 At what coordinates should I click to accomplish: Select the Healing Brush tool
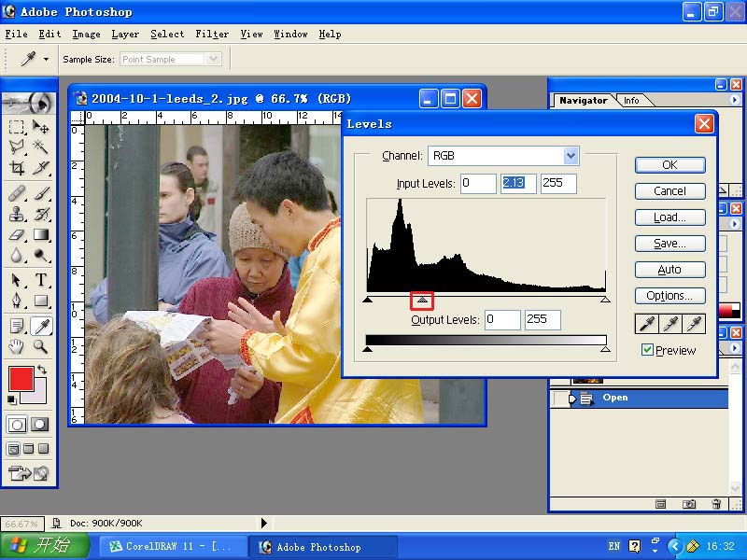coord(17,192)
